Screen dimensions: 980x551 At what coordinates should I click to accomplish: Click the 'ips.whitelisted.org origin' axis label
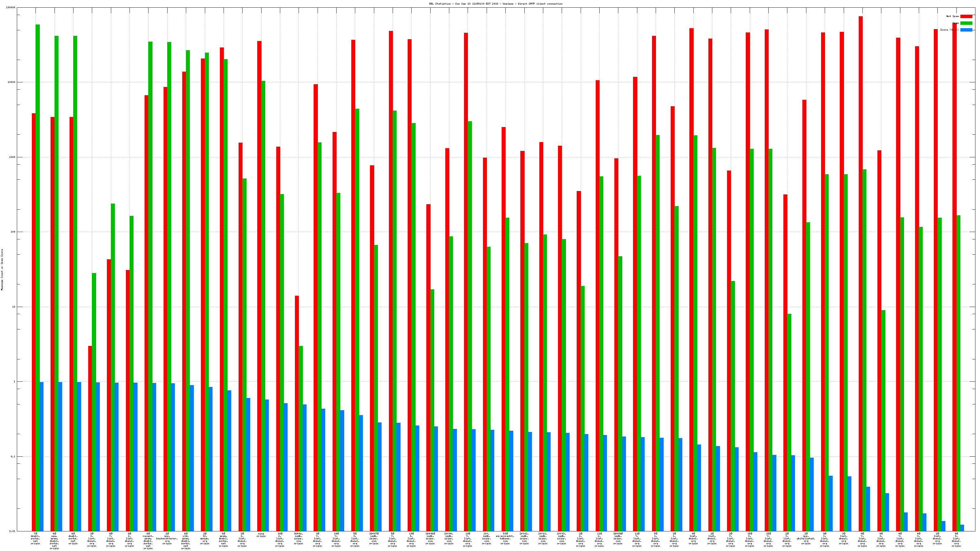805,538
